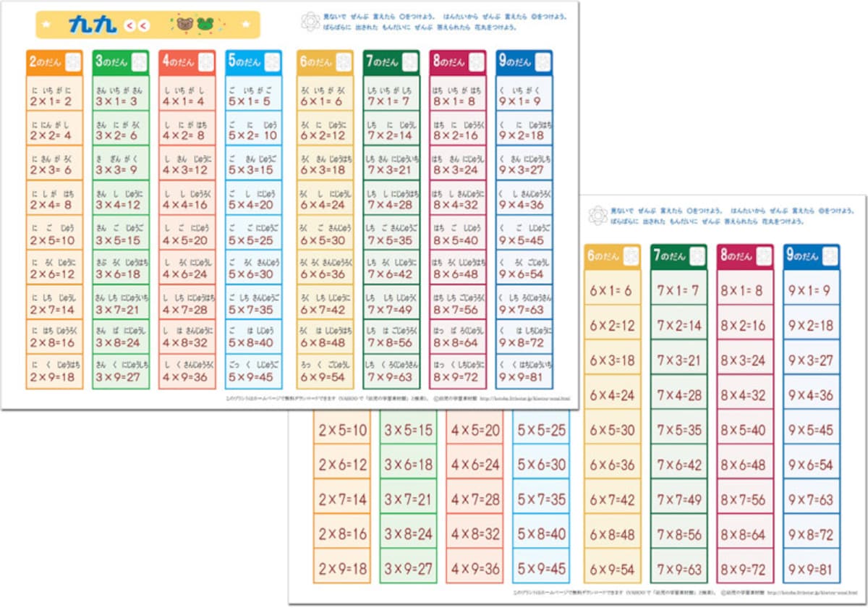Click the flower outline icon beside the back sheet instructions
This screenshot has height=608, width=868.
pyautogui.click(x=597, y=215)
